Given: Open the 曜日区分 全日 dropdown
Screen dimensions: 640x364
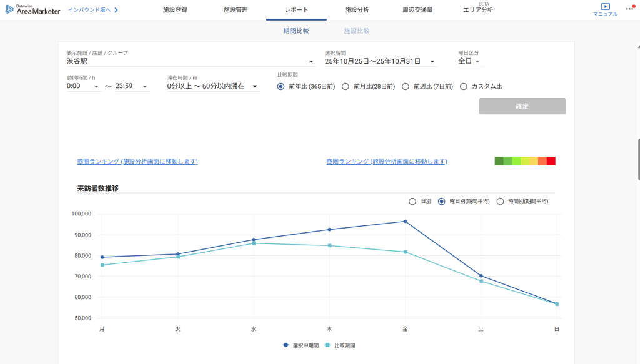Looking at the screenshot, I should 477,62.
